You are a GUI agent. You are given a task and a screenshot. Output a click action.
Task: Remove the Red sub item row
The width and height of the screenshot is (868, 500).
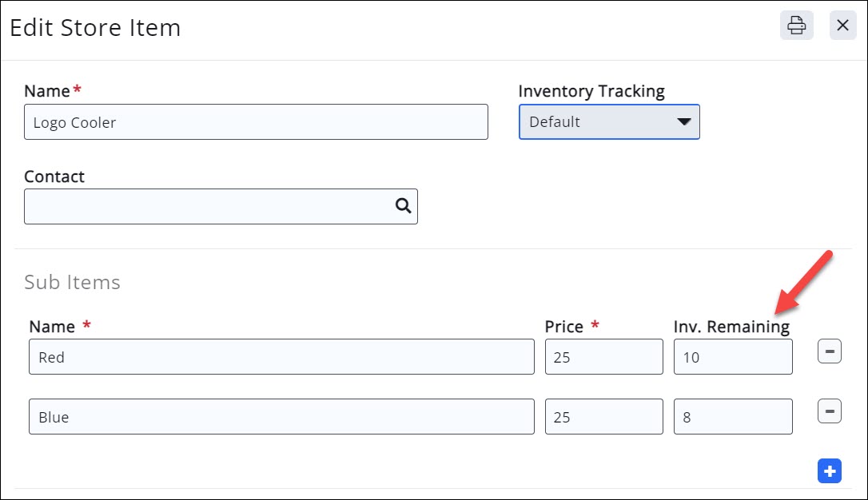[x=829, y=351]
